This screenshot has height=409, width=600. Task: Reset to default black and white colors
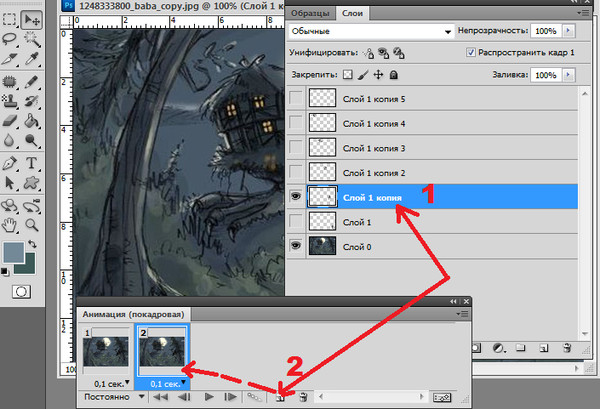click(5, 272)
